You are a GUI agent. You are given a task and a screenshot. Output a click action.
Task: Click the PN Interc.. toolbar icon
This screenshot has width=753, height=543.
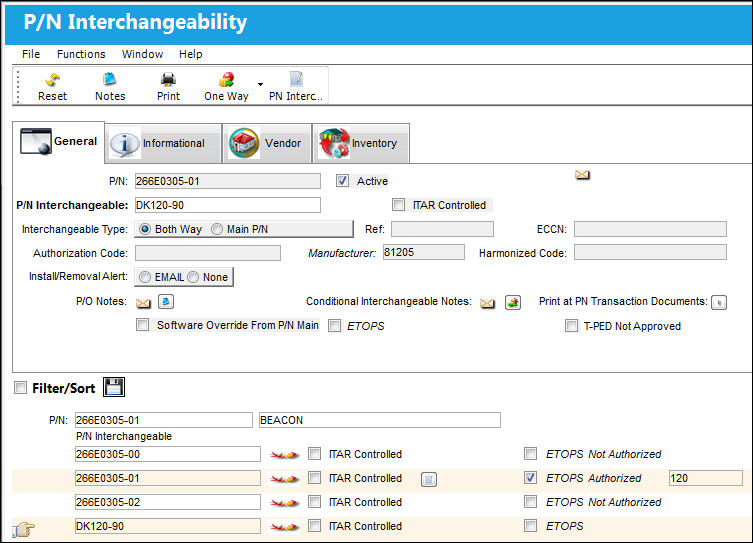296,86
